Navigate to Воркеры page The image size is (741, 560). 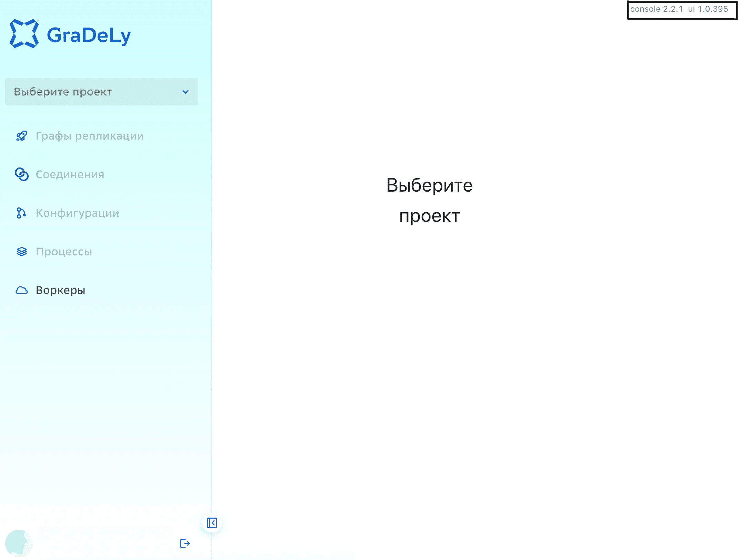click(x=61, y=290)
